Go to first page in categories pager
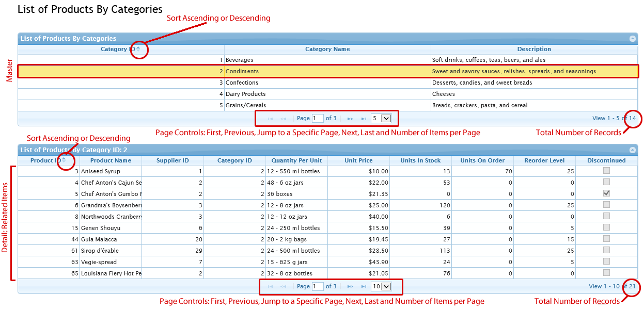The height and width of the screenshot is (311, 644). [x=270, y=119]
